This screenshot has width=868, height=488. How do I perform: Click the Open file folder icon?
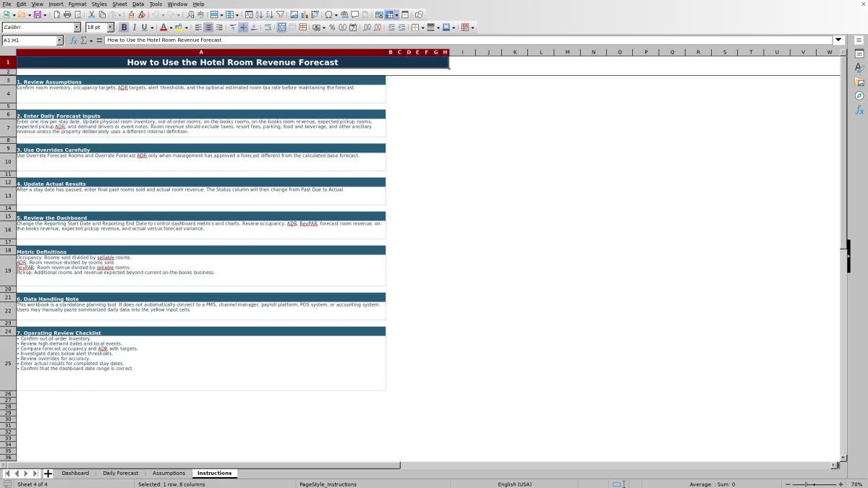point(22,14)
